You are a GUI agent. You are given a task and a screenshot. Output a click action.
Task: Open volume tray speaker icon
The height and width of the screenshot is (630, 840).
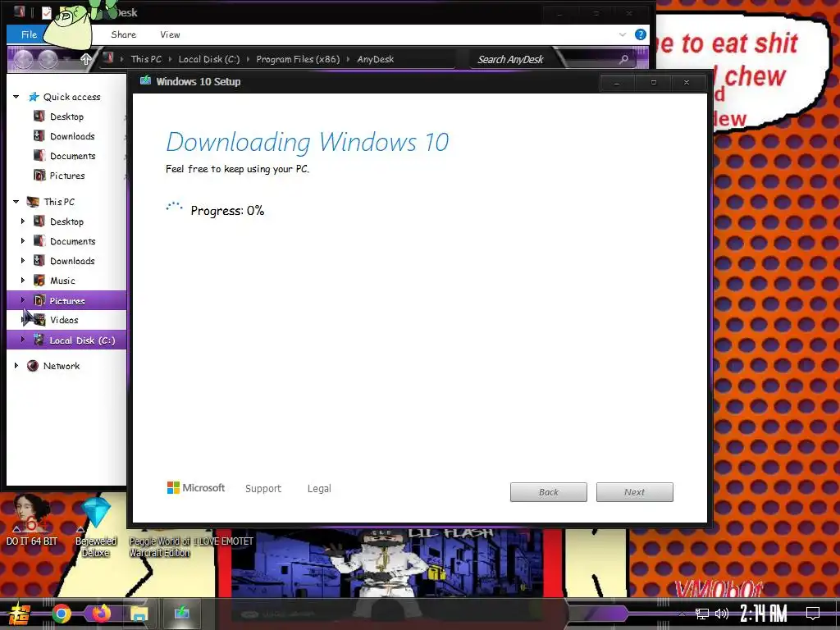(x=722, y=614)
